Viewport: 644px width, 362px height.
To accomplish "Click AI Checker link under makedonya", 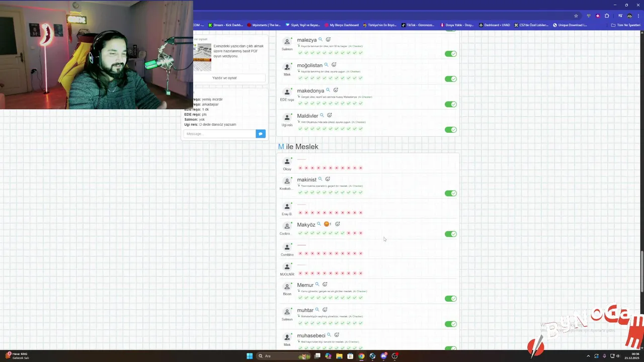I will tap(365, 97).
